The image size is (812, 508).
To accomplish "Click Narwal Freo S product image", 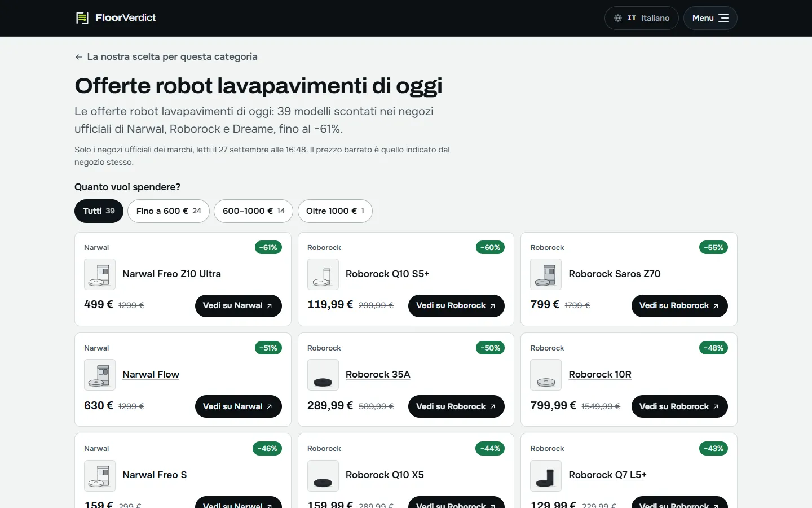I will coord(100,476).
